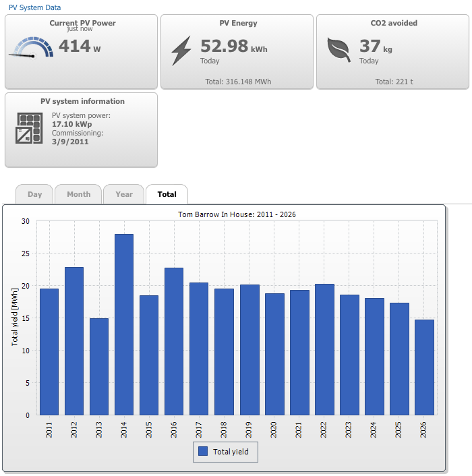Click the 2022 yield bar
The width and height of the screenshot is (472, 476).
[324, 349]
